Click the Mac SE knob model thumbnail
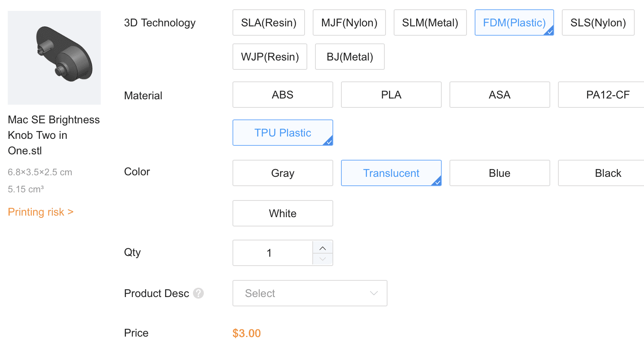Image resolution: width=644 pixels, height=349 pixels. point(54,58)
